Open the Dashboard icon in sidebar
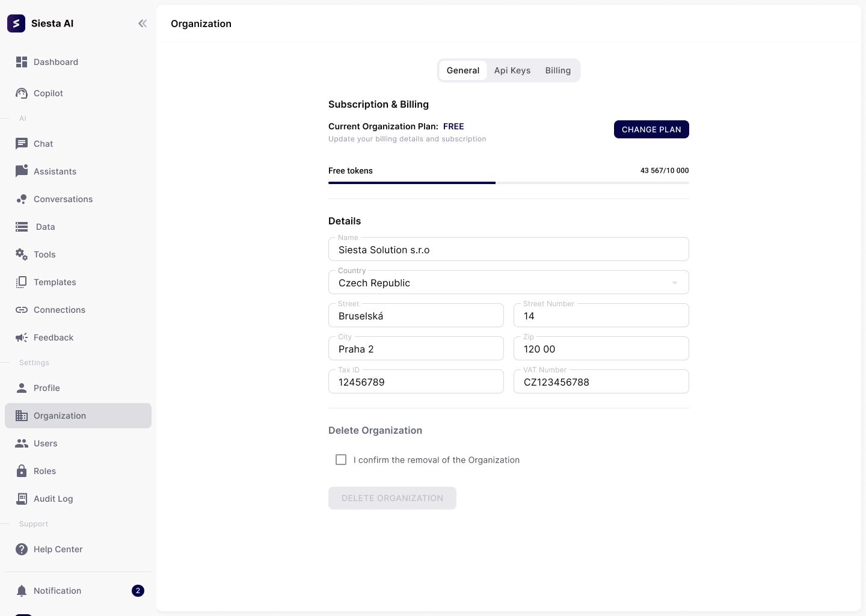This screenshot has width=866, height=616. (x=22, y=62)
